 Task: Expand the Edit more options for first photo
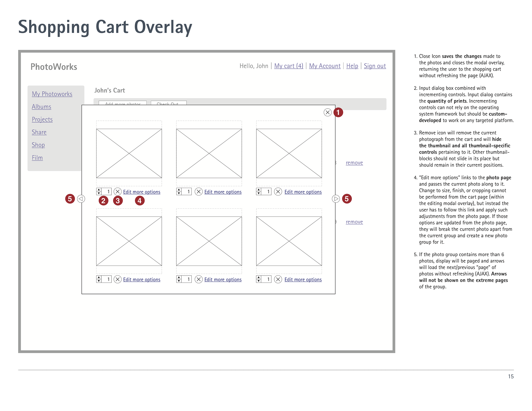(x=142, y=192)
